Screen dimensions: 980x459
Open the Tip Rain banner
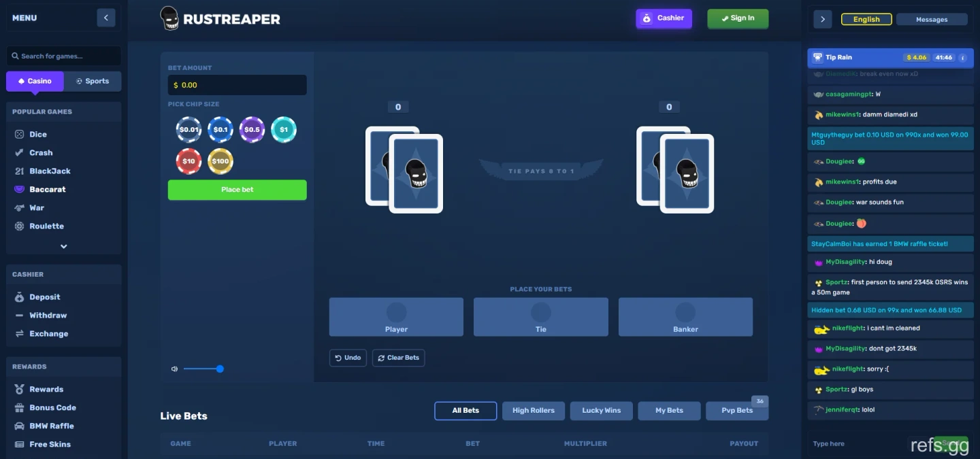[891, 58]
